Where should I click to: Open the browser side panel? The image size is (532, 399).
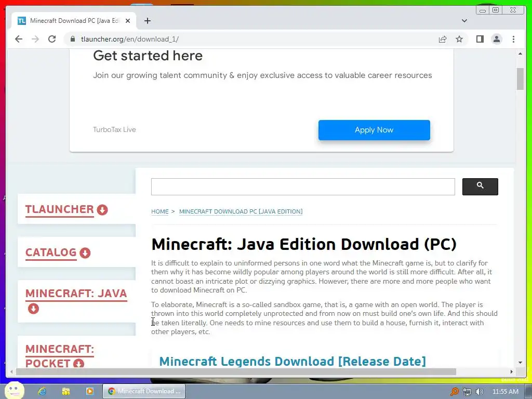(x=480, y=39)
